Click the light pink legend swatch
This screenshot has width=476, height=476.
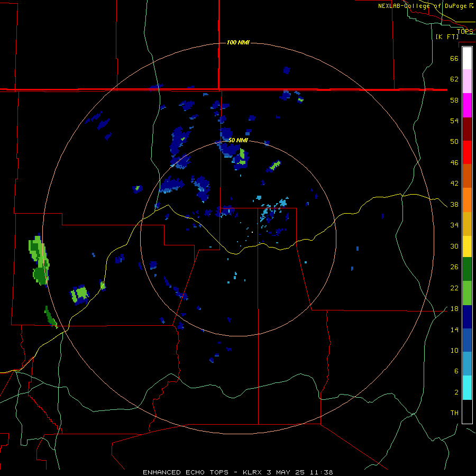tap(467, 81)
